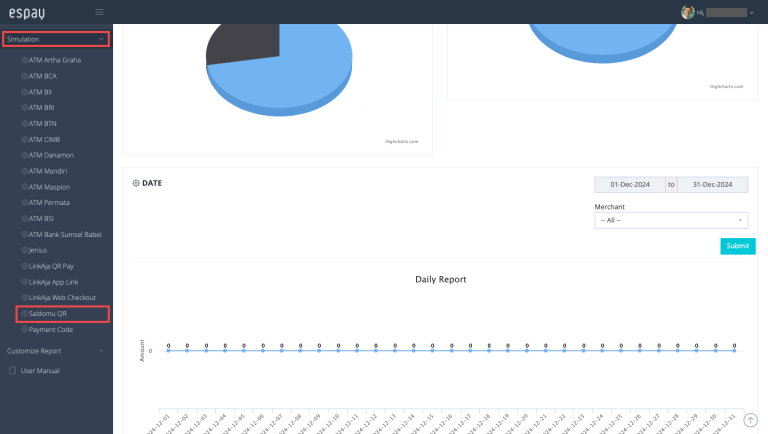
Task: Click the icon beside Jenius
Action: point(24,250)
